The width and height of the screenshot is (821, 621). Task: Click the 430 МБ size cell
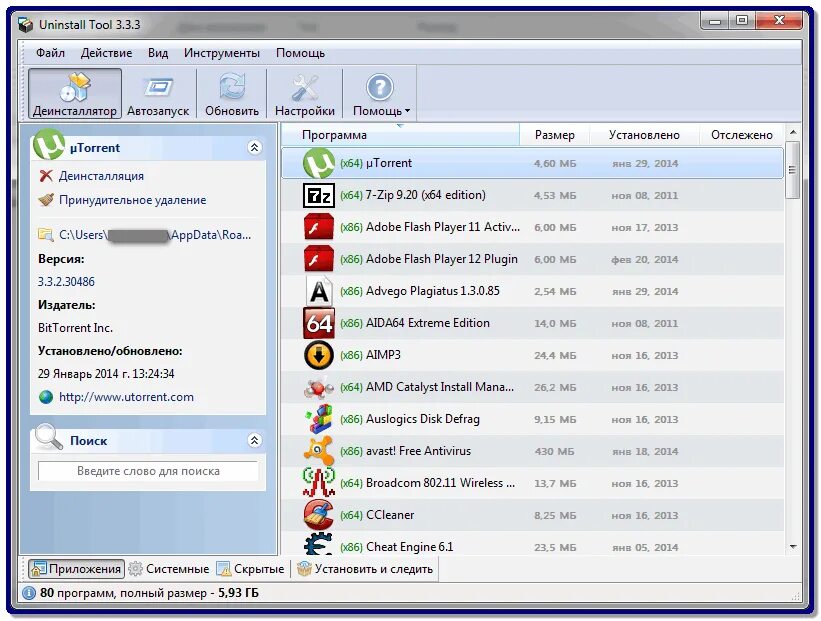point(554,451)
